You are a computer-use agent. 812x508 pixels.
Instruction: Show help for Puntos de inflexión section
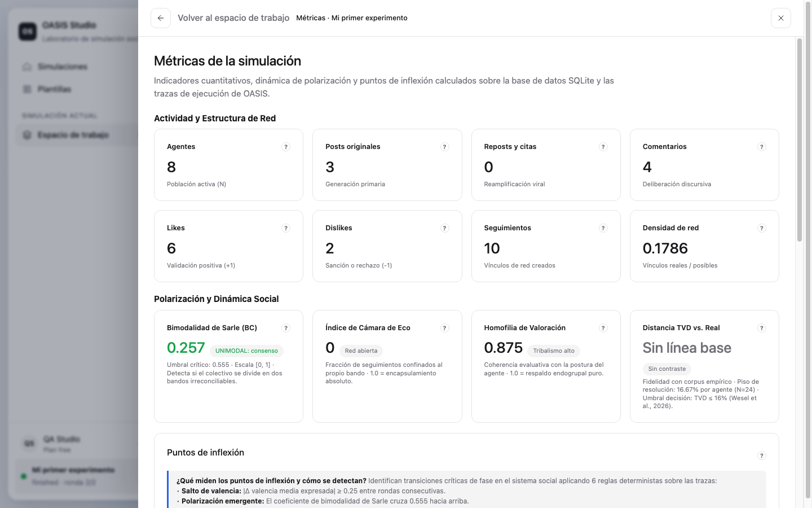tap(762, 456)
